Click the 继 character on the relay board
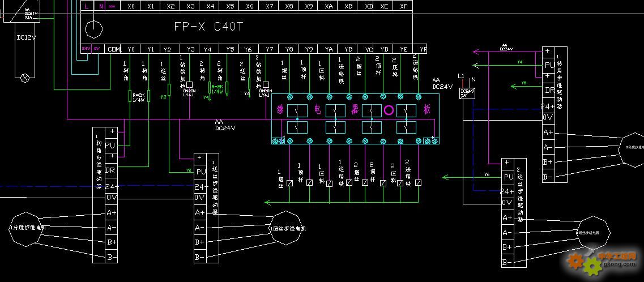Image resolution: width=644 pixels, height=282 pixels. [281, 110]
